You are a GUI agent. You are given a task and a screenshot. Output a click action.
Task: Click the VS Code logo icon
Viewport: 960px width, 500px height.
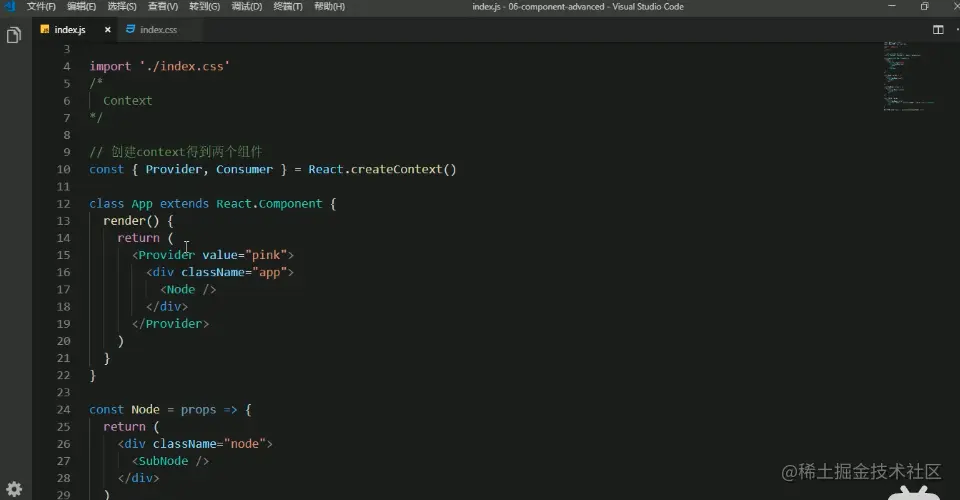(10, 6)
